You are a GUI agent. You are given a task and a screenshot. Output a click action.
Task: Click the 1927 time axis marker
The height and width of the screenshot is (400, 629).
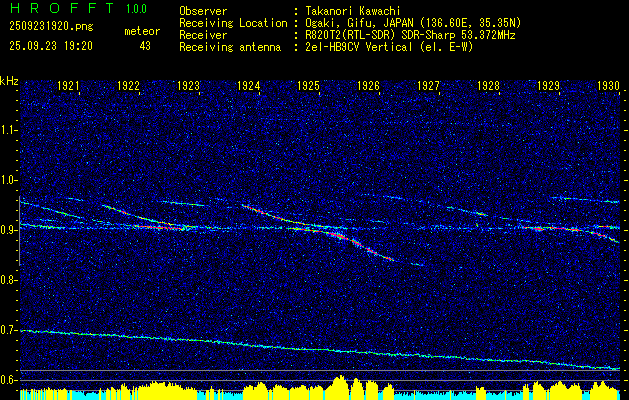click(x=428, y=85)
